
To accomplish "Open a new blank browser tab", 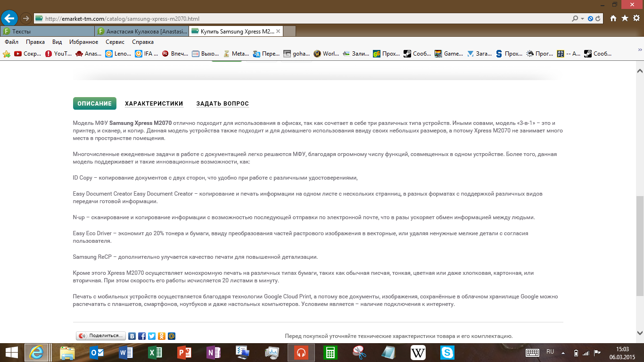I will point(289,32).
